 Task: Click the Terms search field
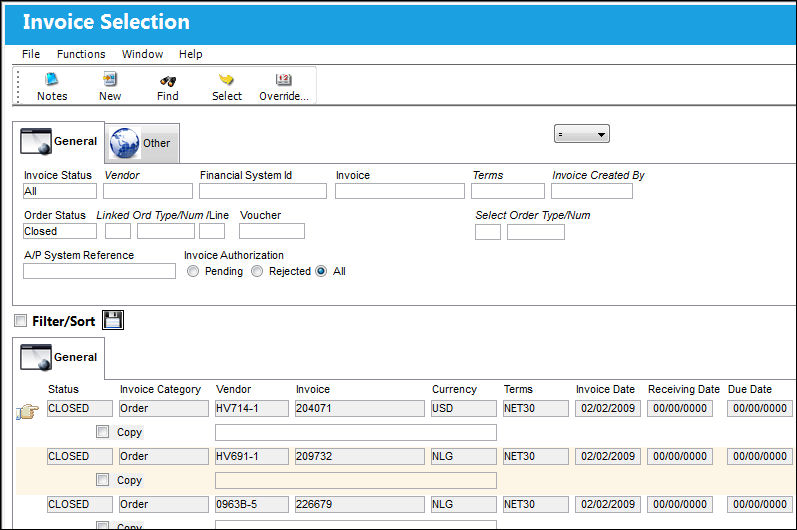tap(508, 191)
